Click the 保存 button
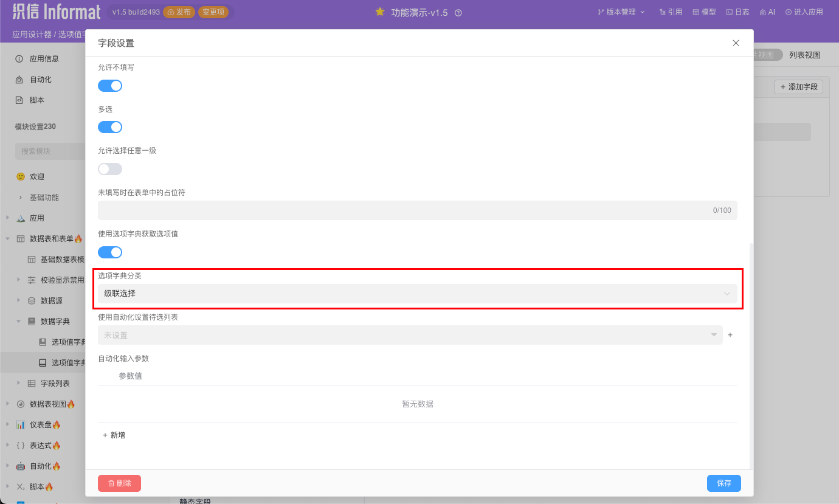The width and height of the screenshot is (839, 504). [x=723, y=483]
